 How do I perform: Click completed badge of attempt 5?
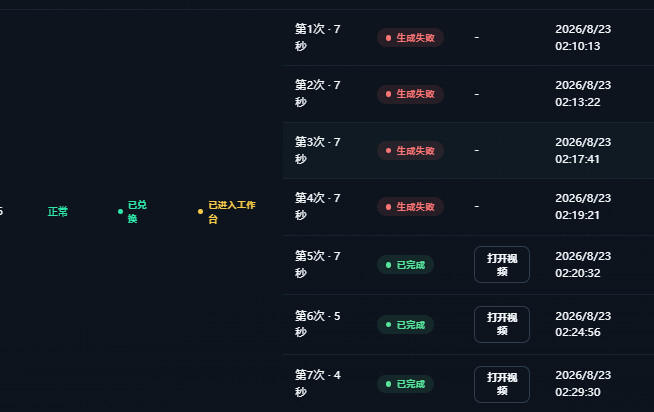[x=405, y=265]
